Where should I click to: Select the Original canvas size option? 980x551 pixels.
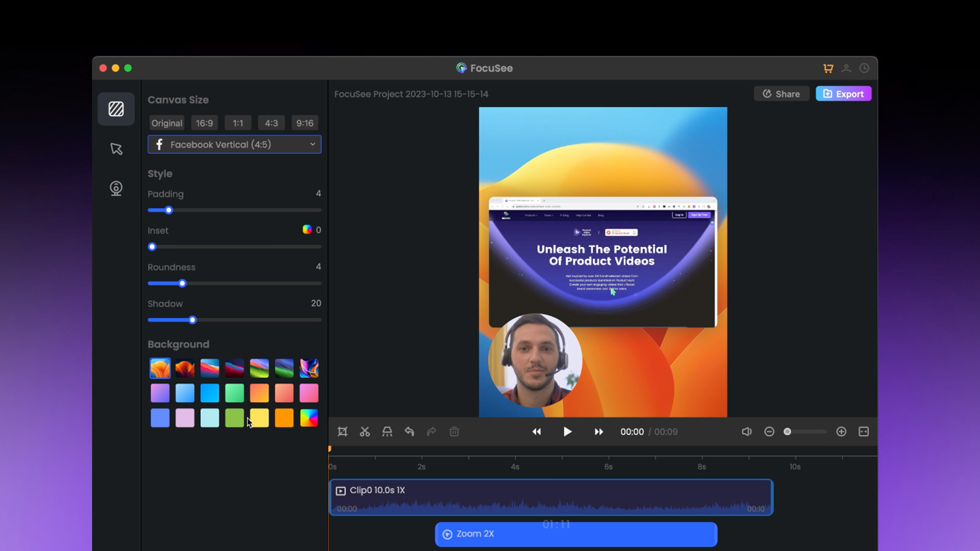click(167, 123)
